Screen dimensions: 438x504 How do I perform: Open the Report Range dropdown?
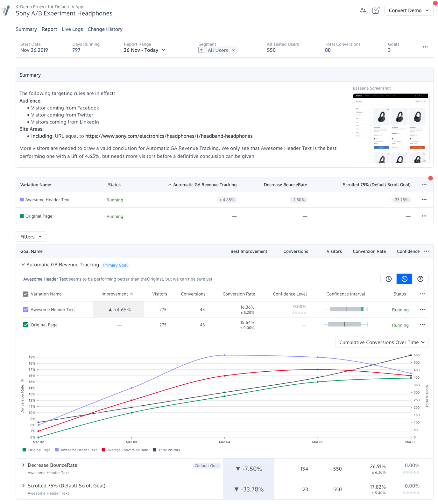coord(145,50)
